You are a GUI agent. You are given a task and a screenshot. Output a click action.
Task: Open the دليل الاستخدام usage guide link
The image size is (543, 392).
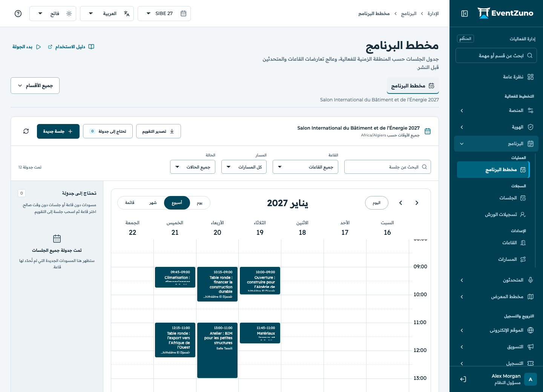click(x=71, y=47)
